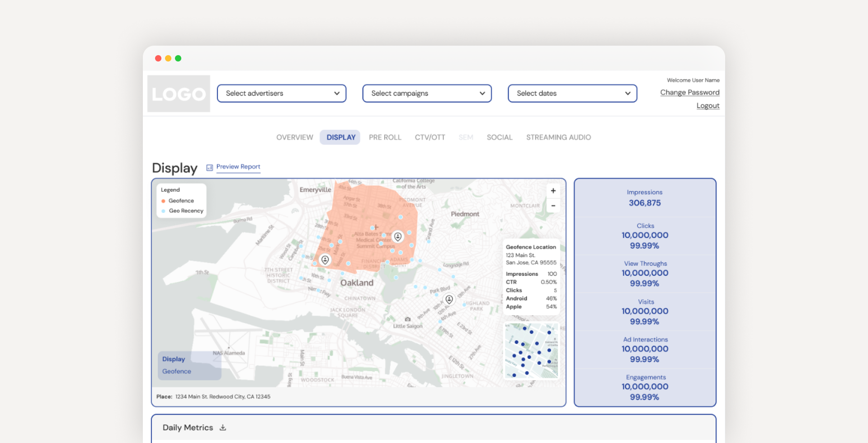
Task: Open the CTV/OTT tab
Action: click(430, 137)
